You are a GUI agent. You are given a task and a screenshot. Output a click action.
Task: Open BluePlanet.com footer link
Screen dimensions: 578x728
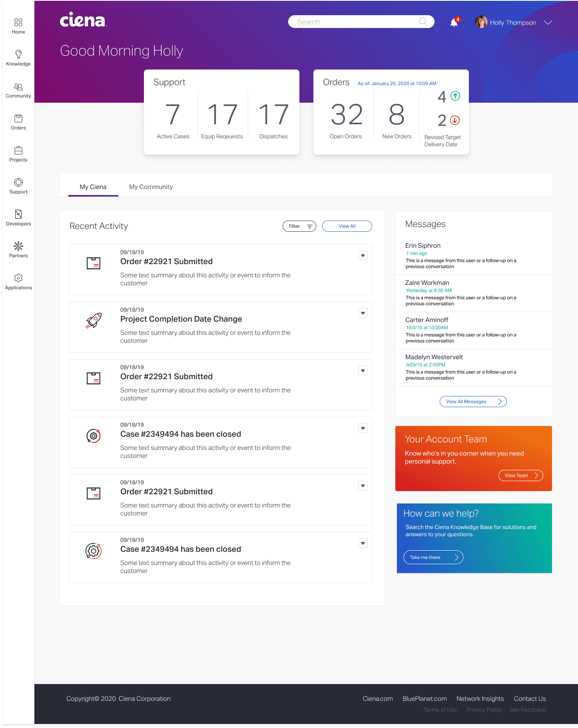[x=425, y=698]
